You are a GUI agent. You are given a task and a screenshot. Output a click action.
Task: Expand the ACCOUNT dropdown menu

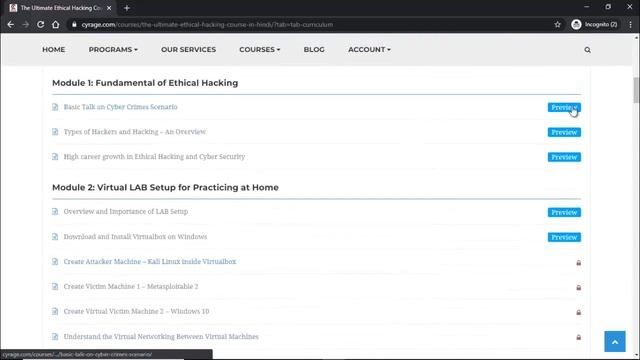click(369, 49)
